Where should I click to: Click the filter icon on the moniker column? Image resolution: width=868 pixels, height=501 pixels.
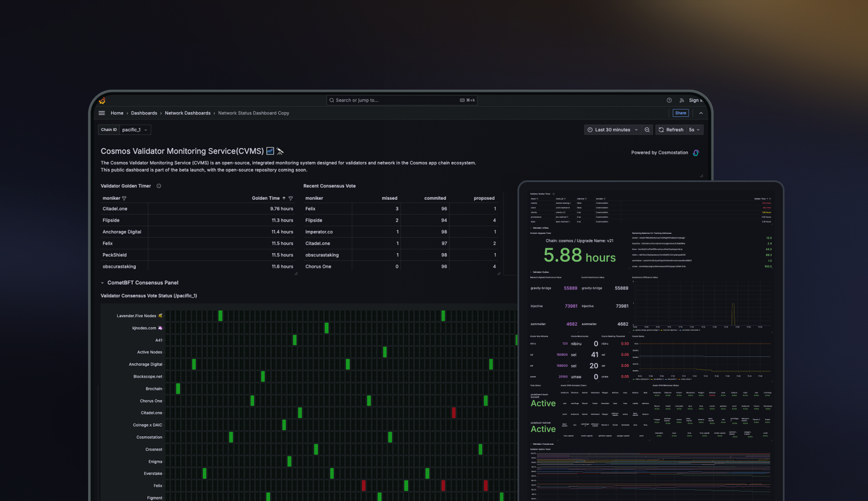tap(124, 198)
